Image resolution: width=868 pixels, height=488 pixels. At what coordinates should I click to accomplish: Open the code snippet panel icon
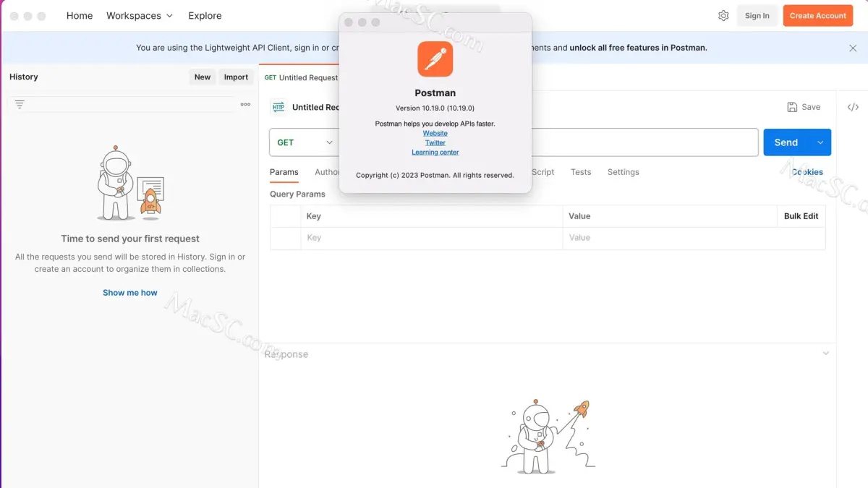(x=853, y=107)
